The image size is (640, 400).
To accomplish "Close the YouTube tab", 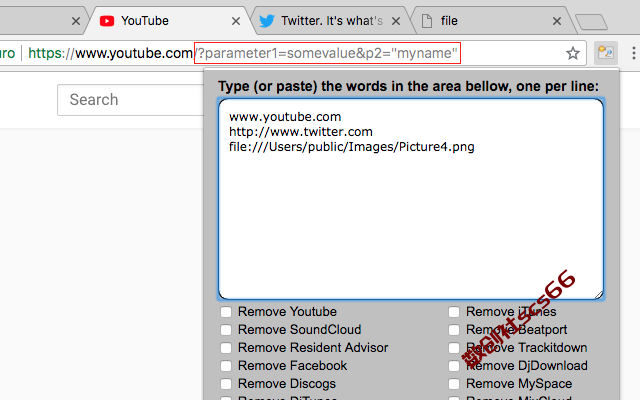I will tap(236, 21).
